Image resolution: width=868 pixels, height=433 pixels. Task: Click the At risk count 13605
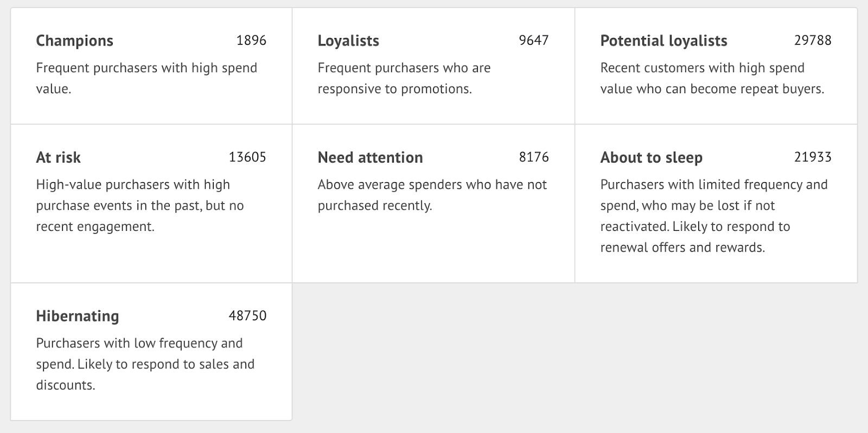[247, 157]
